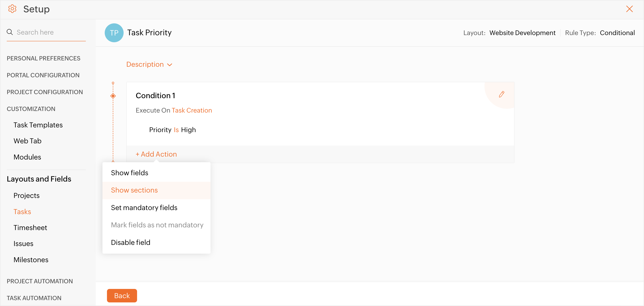Open Tasks under Layouts and Fields
This screenshot has height=306, width=644.
22,211
